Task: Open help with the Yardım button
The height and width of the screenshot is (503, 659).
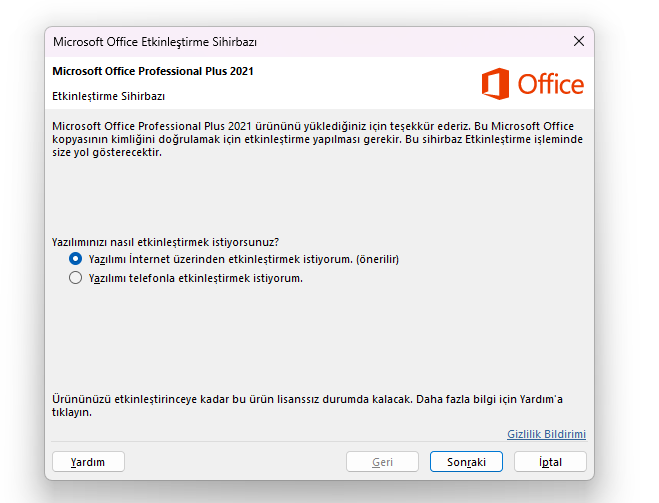Action: click(88, 462)
